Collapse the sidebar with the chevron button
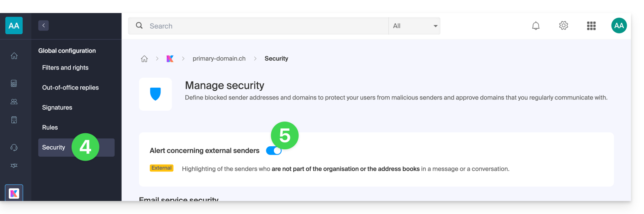 [x=43, y=26]
